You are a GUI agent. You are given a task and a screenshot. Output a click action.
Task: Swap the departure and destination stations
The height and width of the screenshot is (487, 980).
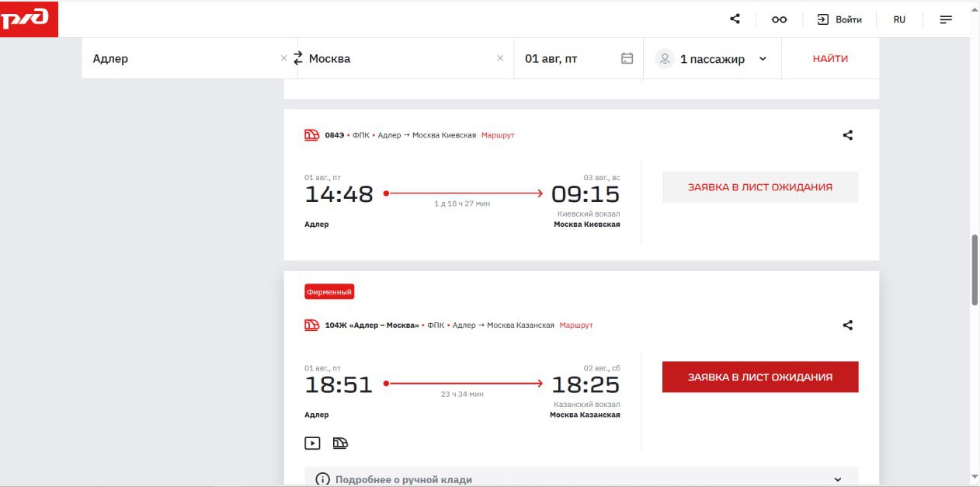pyautogui.click(x=297, y=58)
